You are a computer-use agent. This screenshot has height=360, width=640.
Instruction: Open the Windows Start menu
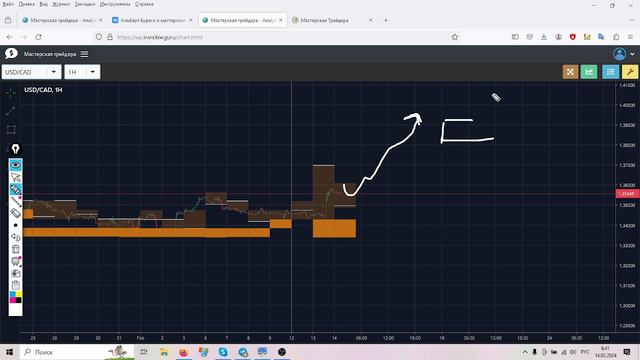[x=9, y=352]
